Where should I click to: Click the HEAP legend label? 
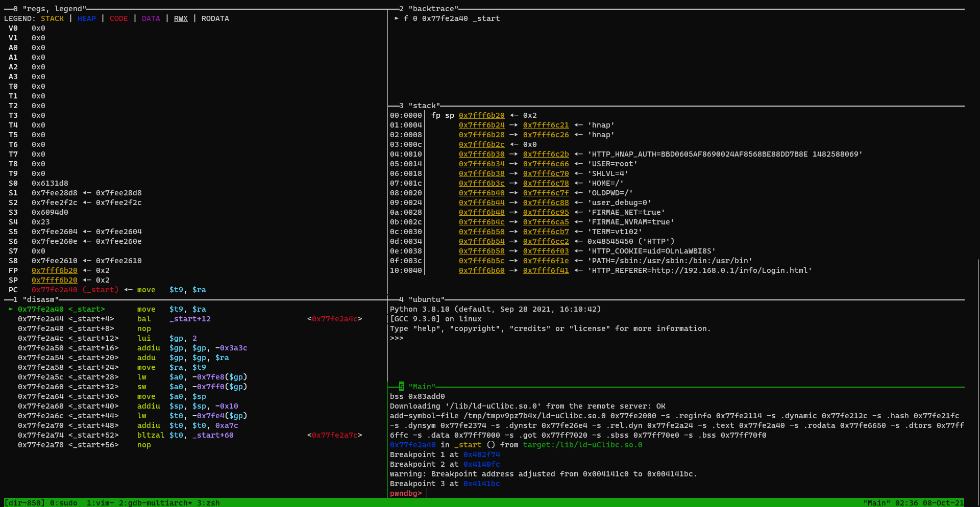[87, 18]
